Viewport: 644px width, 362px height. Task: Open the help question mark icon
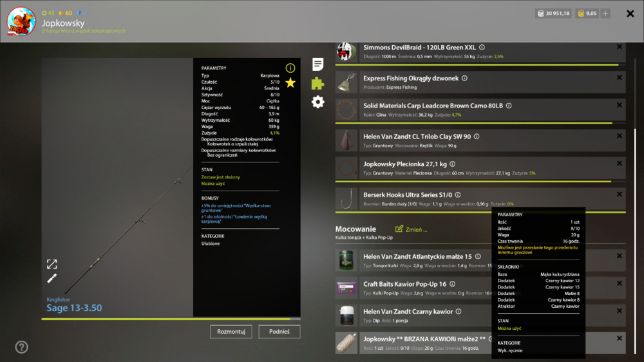[21, 347]
